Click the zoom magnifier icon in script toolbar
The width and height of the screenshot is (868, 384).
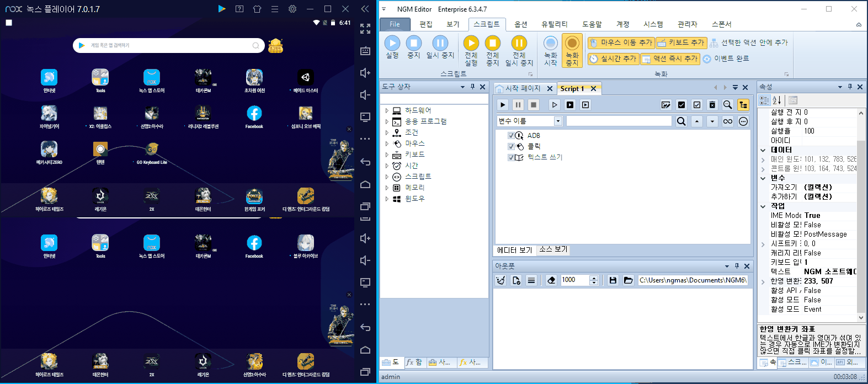pos(728,105)
